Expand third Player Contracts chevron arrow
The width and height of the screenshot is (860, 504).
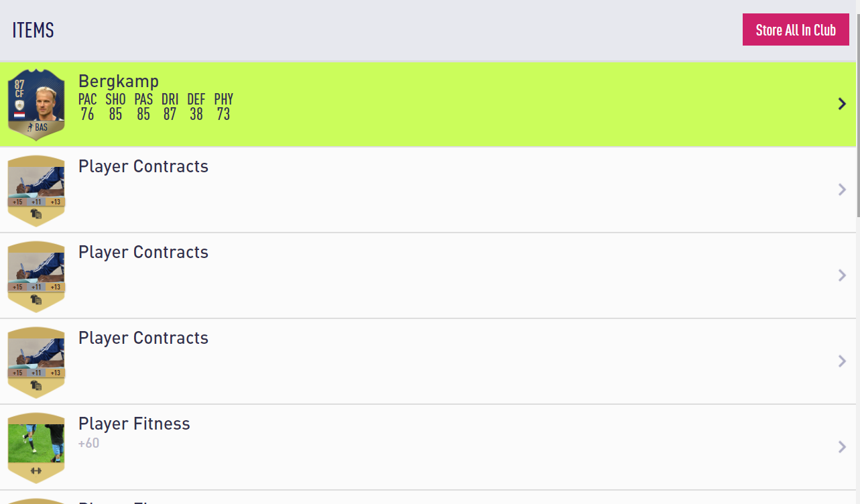pos(843,361)
